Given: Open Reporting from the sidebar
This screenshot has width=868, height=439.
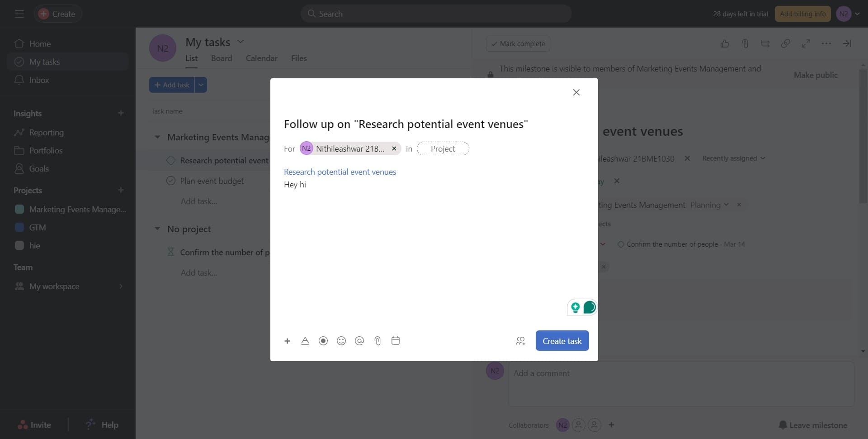Looking at the screenshot, I should point(47,132).
